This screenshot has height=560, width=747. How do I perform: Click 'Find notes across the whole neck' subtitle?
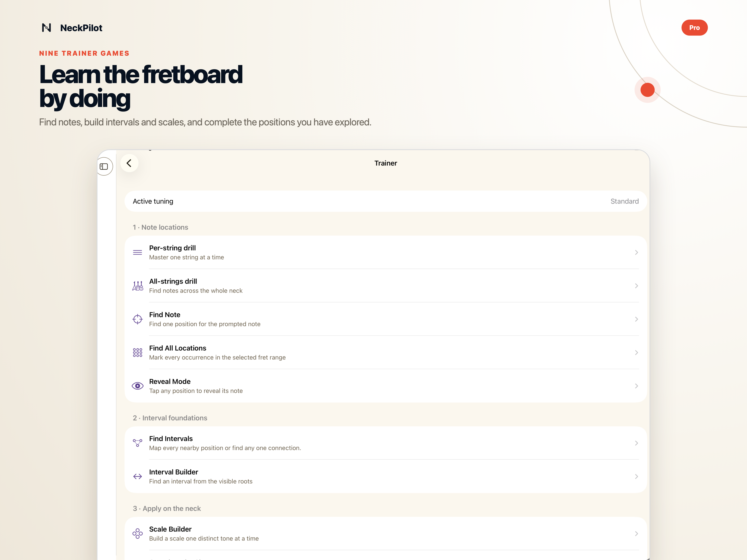click(x=195, y=291)
